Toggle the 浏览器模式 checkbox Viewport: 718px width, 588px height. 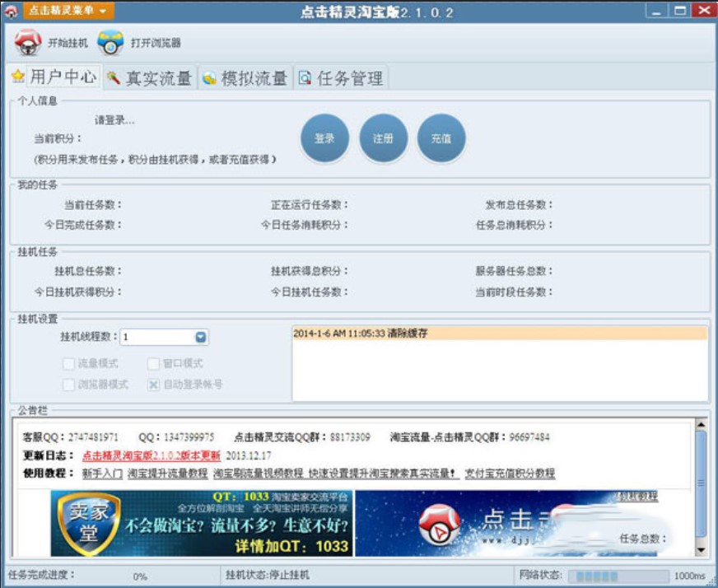(x=68, y=385)
